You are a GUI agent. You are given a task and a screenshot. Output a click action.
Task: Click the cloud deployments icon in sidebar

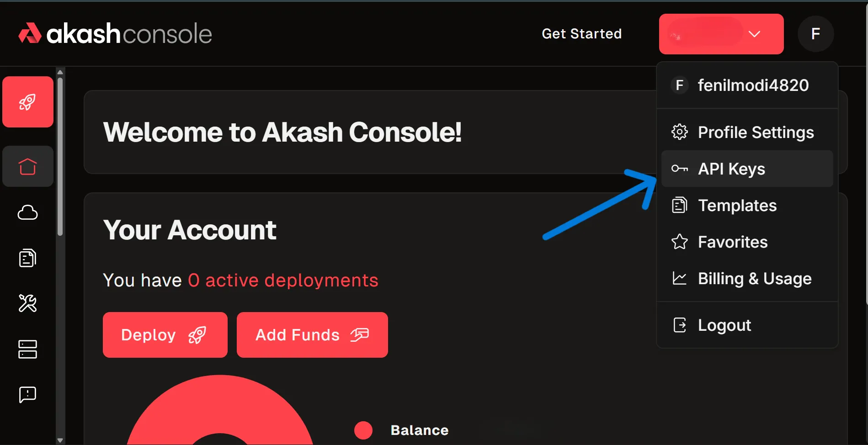point(27,212)
